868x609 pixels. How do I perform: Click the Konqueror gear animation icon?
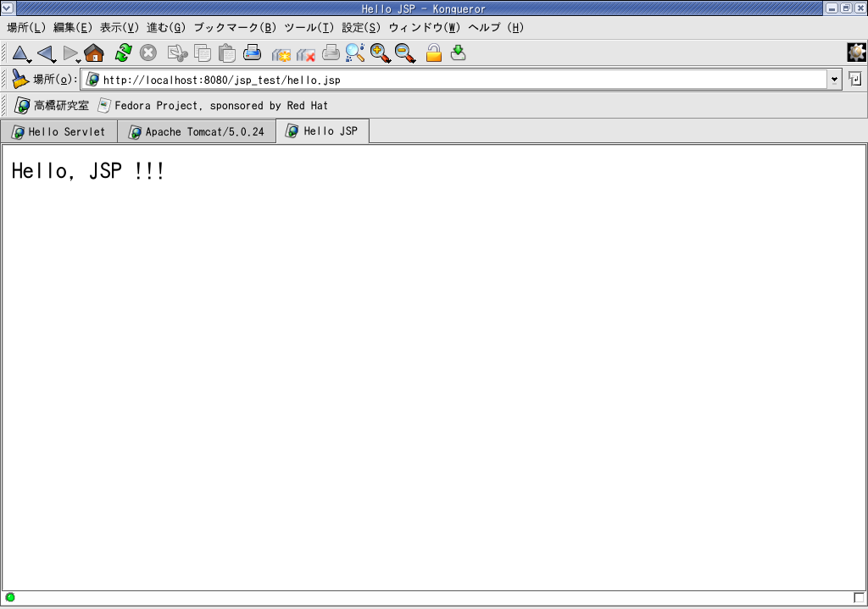856,53
